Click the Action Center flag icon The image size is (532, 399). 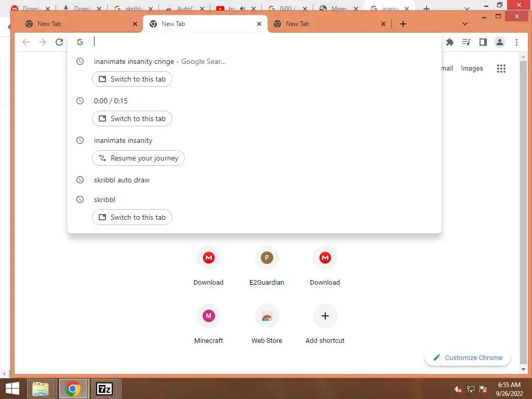483,389
